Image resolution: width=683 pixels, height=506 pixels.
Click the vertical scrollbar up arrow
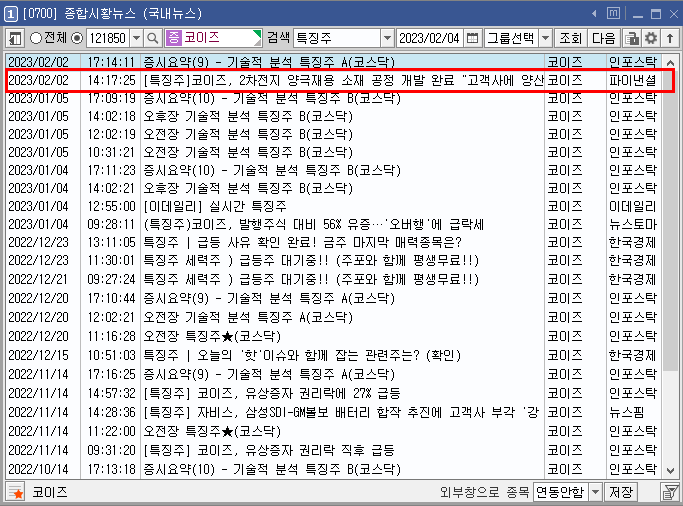670,63
